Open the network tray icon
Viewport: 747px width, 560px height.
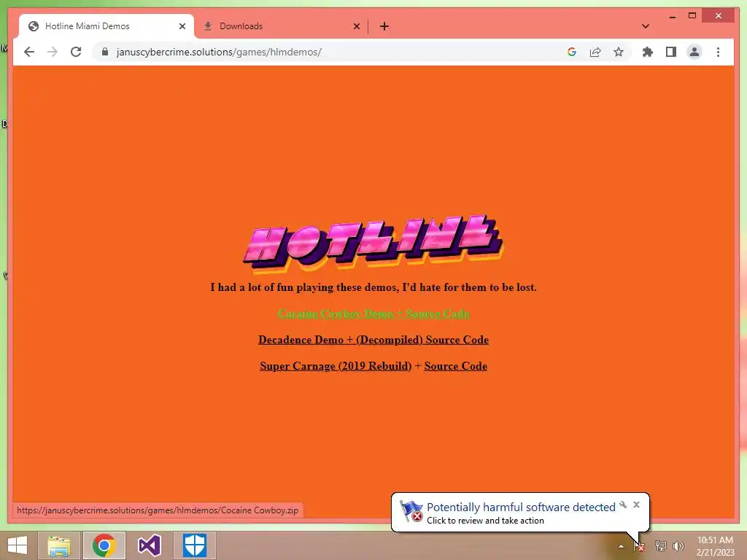(x=660, y=546)
